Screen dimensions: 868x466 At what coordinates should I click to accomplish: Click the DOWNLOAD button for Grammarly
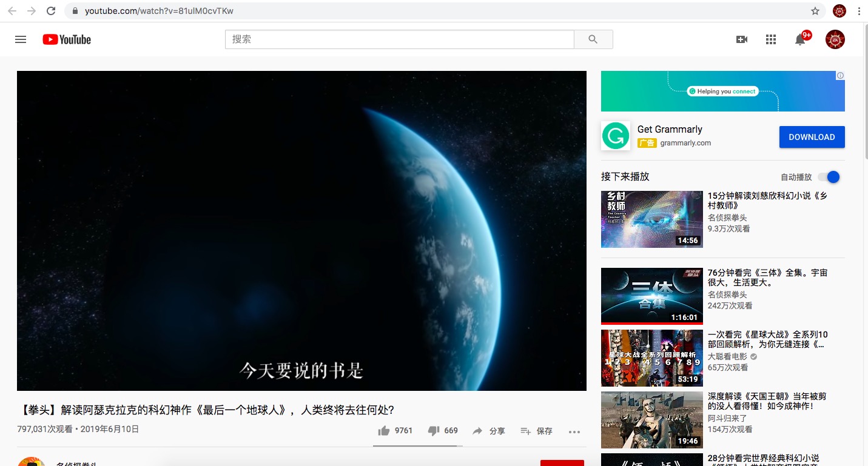click(812, 137)
